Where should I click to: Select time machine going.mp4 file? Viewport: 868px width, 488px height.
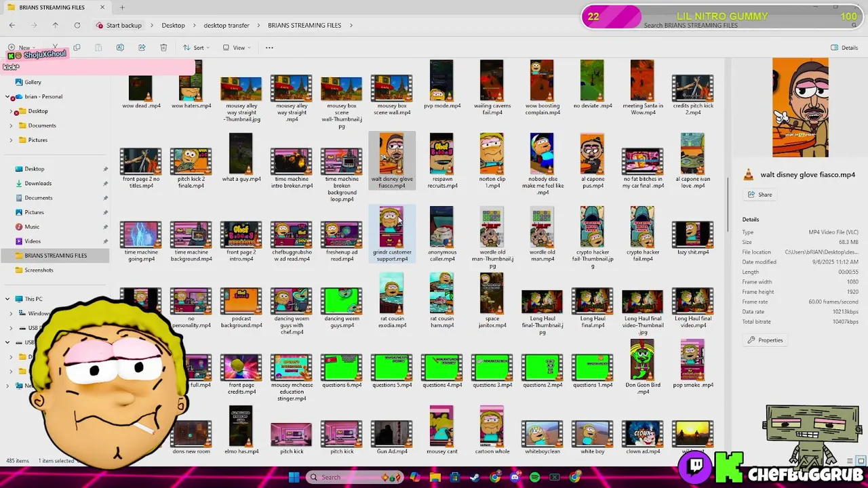(141, 241)
